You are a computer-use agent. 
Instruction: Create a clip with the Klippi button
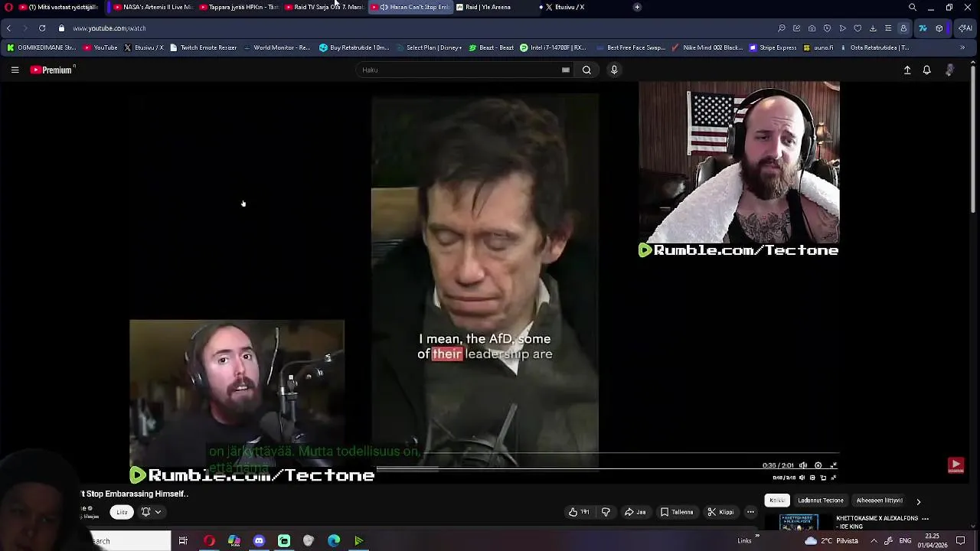[x=720, y=512]
